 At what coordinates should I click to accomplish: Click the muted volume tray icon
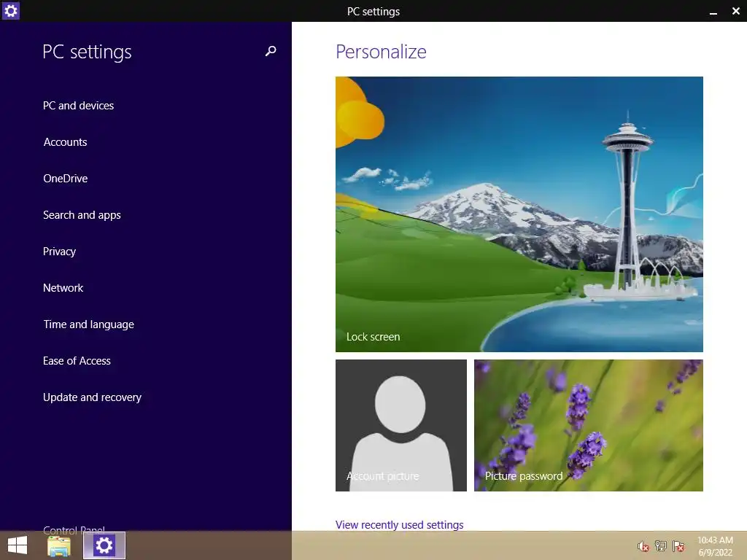pyautogui.click(x=643, y=546)
